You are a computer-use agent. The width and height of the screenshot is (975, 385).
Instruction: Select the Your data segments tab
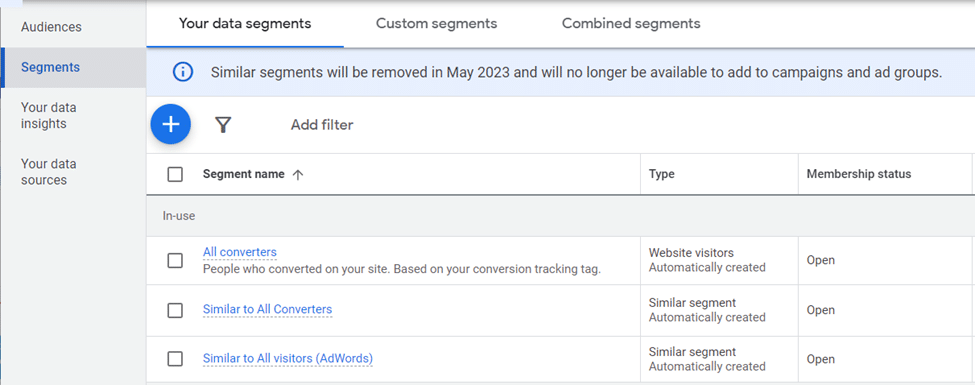pos(245,24)
